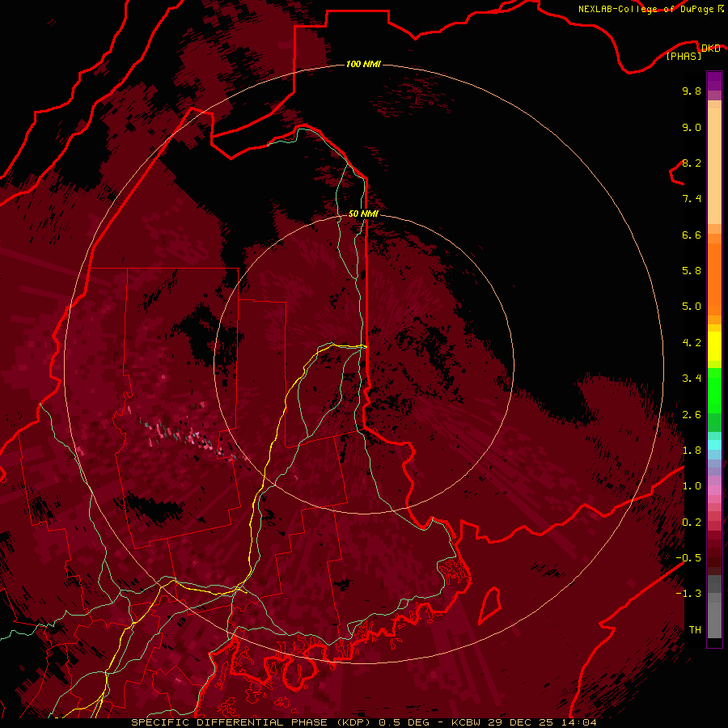Click the 4.2 value on the color scale
The image size is (728, 728).
pyautogui.click(x=692, y=343)
